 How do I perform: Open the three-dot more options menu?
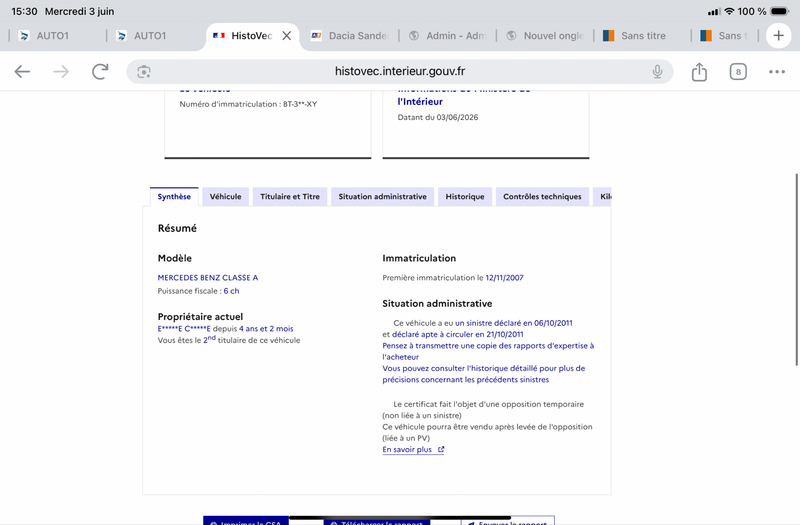(x=777, y=72)
